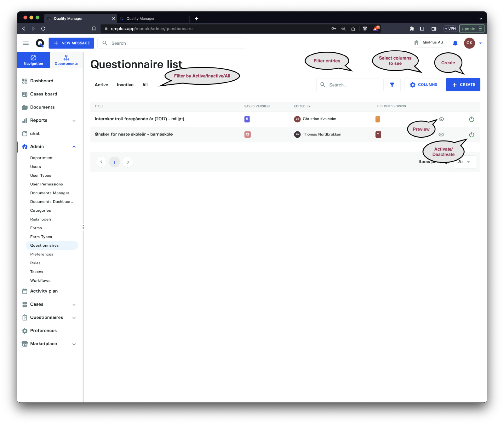This screenshot has width=504, height=425.
Task: Deactivate Ønsker for neste skoleår questionnaire
Action: 471,135
